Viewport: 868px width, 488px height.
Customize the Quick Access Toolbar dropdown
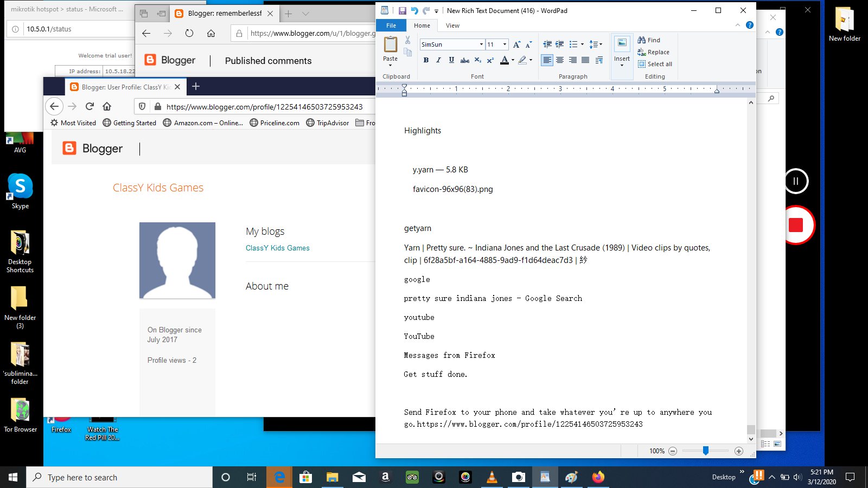(x=436, y=11)
